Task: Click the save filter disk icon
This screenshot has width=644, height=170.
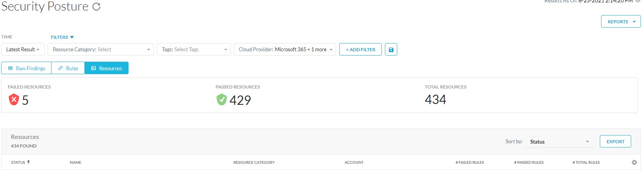Action: coord(391,49)
